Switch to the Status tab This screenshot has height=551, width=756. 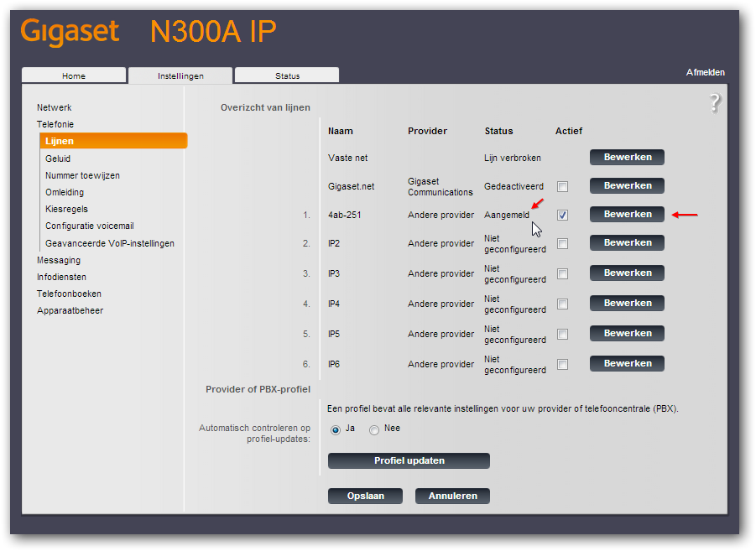(x=287, y=75)
